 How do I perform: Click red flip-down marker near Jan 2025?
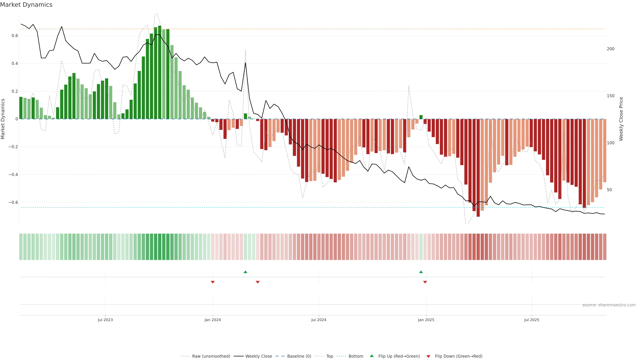pos(425,282)
